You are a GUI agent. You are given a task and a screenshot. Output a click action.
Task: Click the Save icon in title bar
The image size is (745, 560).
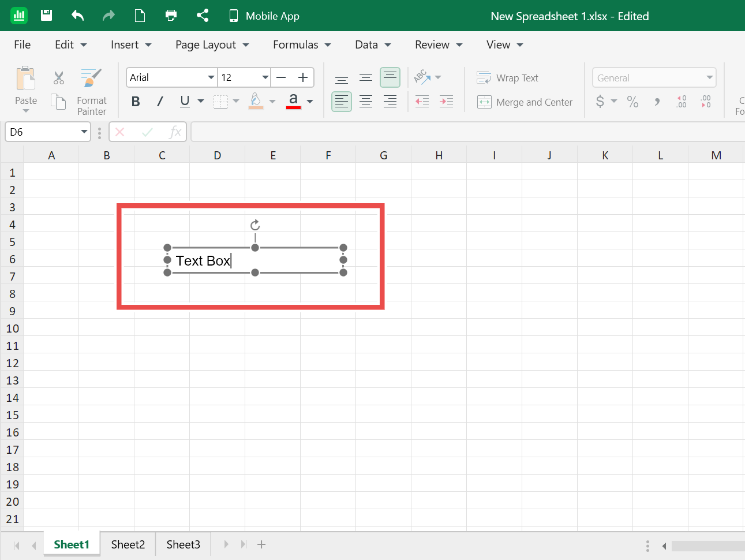tap(47, 16)
